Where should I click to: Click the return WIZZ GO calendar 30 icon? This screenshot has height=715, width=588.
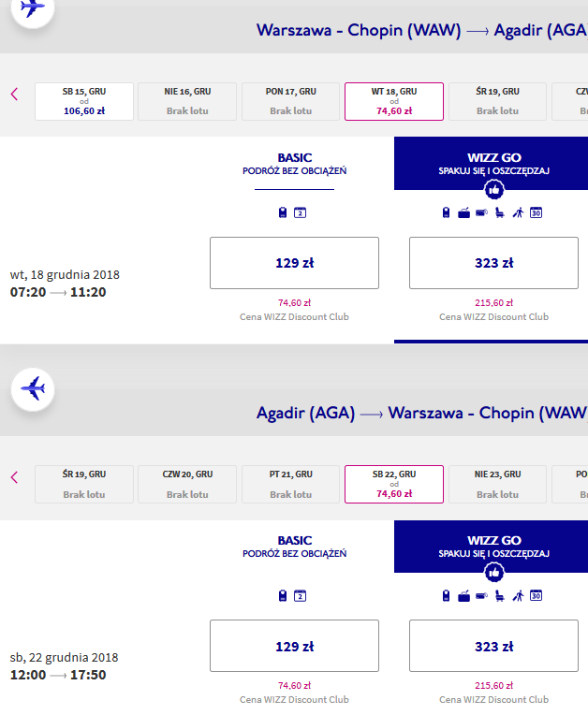click(x=536, y=595)
